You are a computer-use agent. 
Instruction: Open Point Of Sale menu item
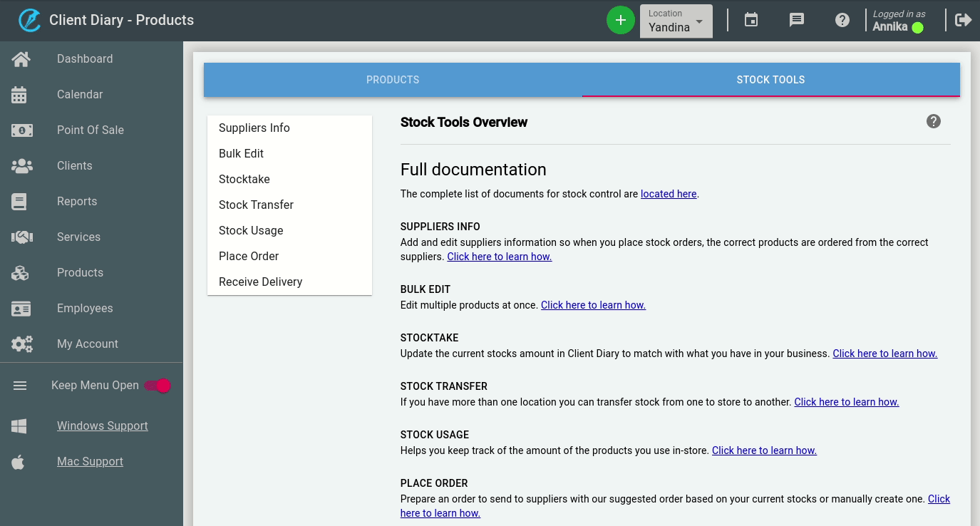point(91,130)
